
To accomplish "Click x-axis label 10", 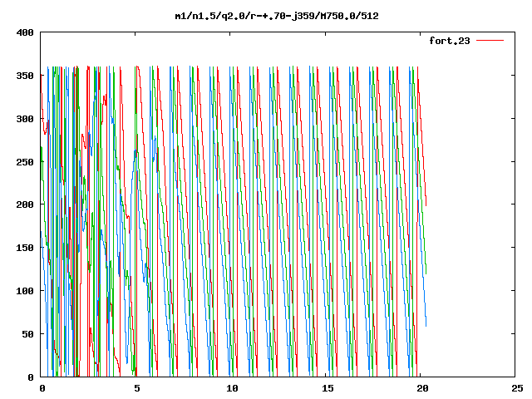I will click(232, 388).
